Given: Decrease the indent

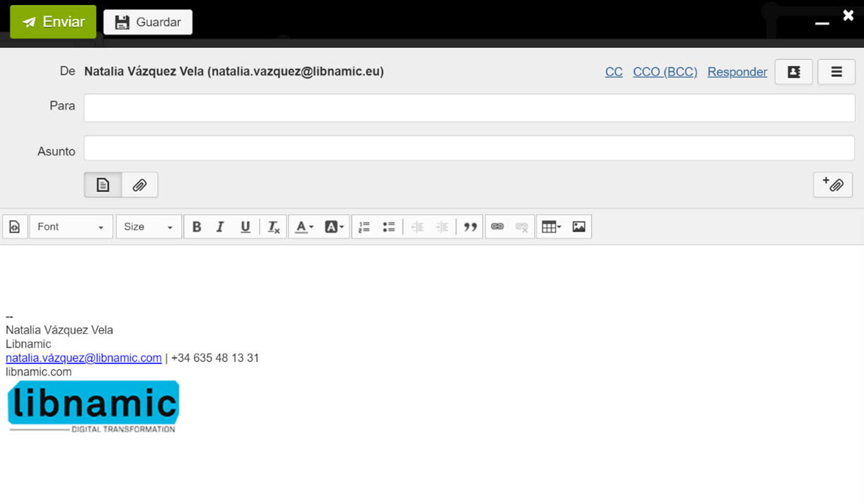Looking at the screenshot, I should [417, 227].
